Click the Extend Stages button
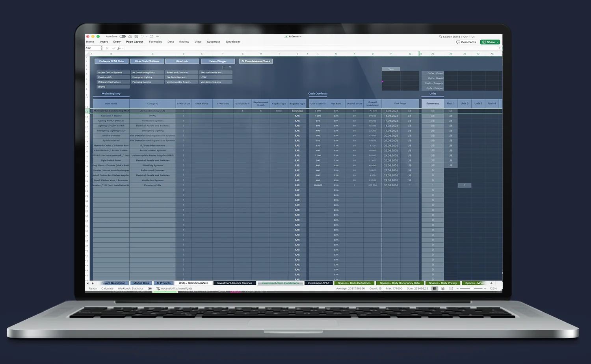The image size is (591, 364). click(218, 61)
